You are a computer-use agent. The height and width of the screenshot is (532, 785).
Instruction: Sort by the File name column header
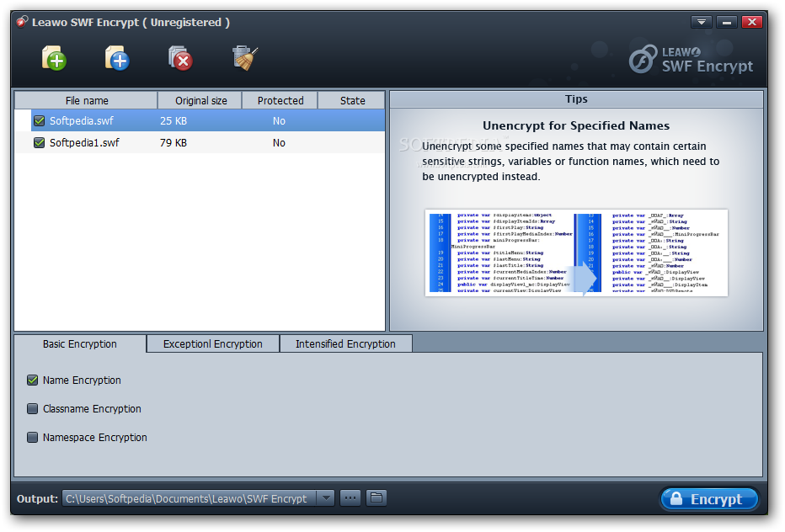(86, 101)
